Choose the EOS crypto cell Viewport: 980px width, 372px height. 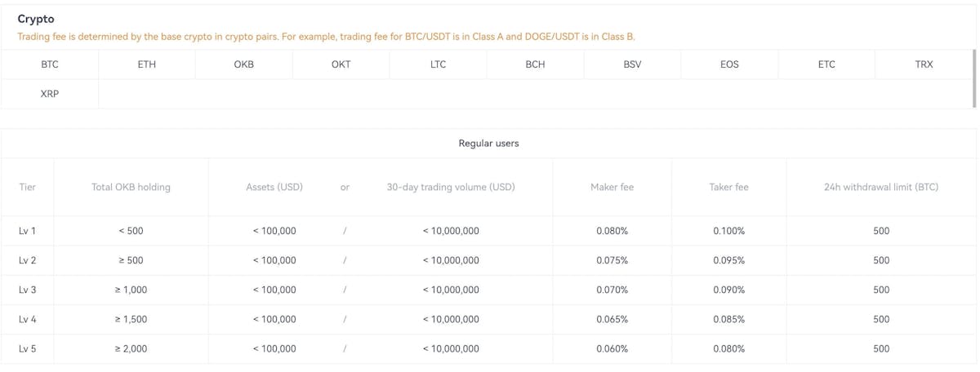point(729,64)
